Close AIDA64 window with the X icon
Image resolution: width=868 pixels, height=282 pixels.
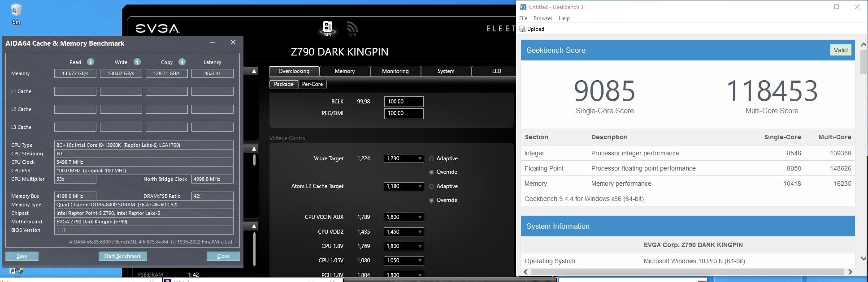pos(233,42)
